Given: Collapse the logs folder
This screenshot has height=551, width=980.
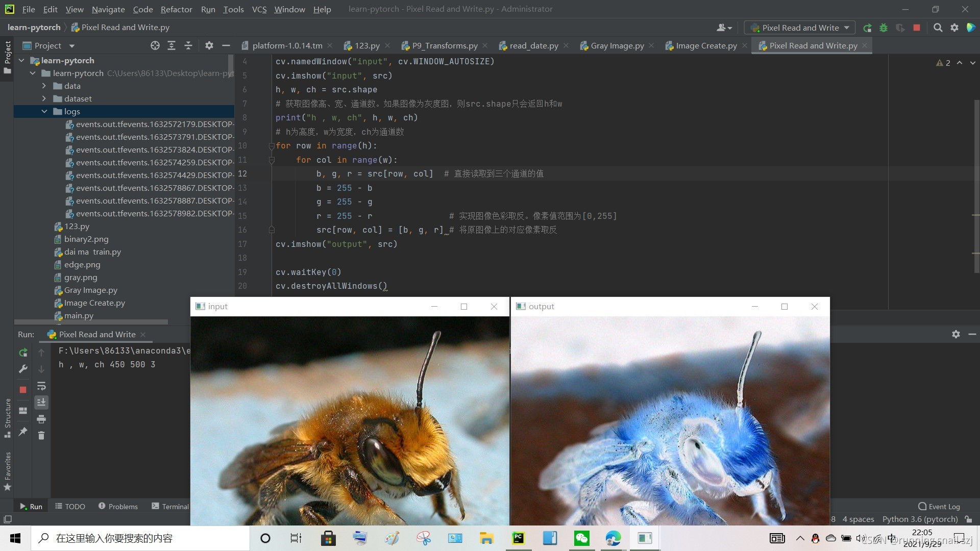Looking at the screenshot, I should click(44, 111).
